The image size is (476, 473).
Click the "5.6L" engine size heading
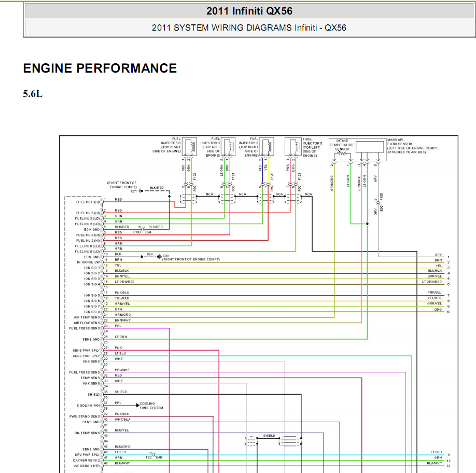33,94
